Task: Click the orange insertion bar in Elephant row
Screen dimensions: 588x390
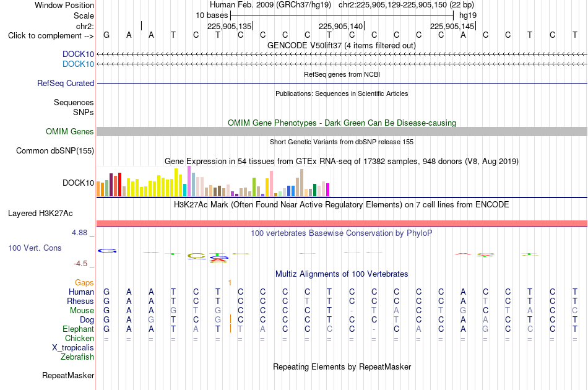Action: pos(230,329)
